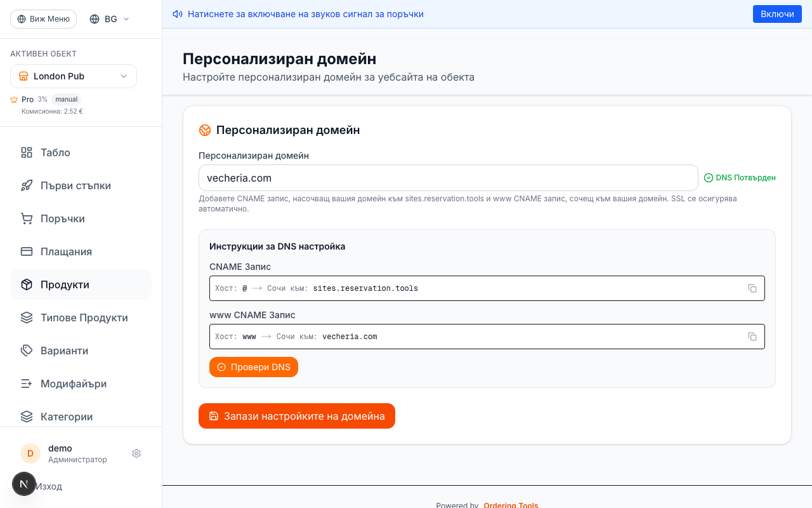Screen dimensions: 812x508
Task: Click the tag icon next to Варианти
Action: 26,351
